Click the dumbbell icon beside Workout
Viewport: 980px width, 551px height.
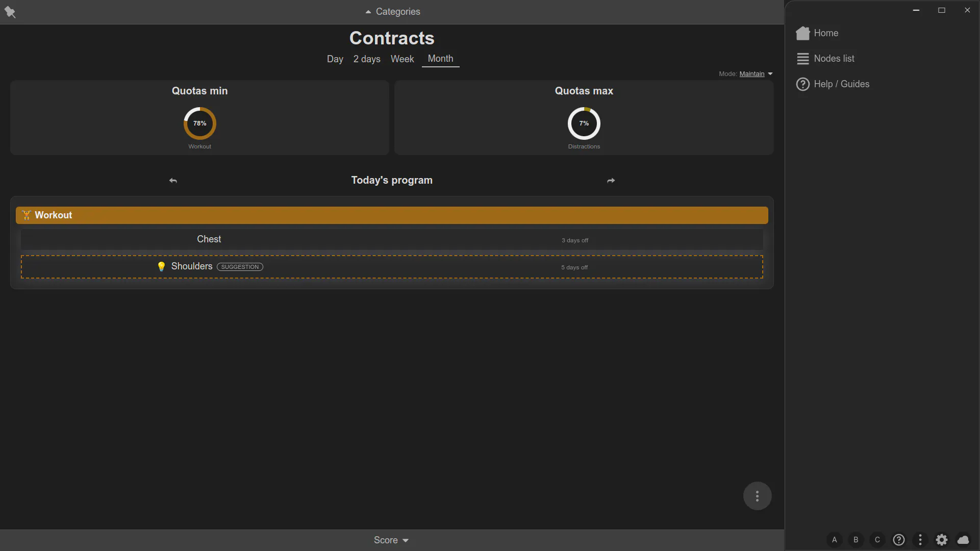[27, 215]
